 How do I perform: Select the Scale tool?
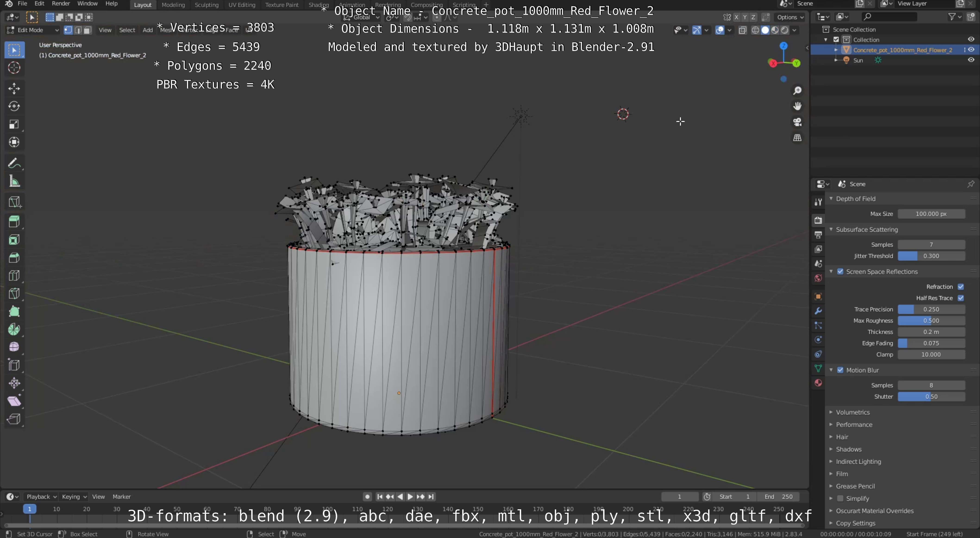(x=14, y=124)
